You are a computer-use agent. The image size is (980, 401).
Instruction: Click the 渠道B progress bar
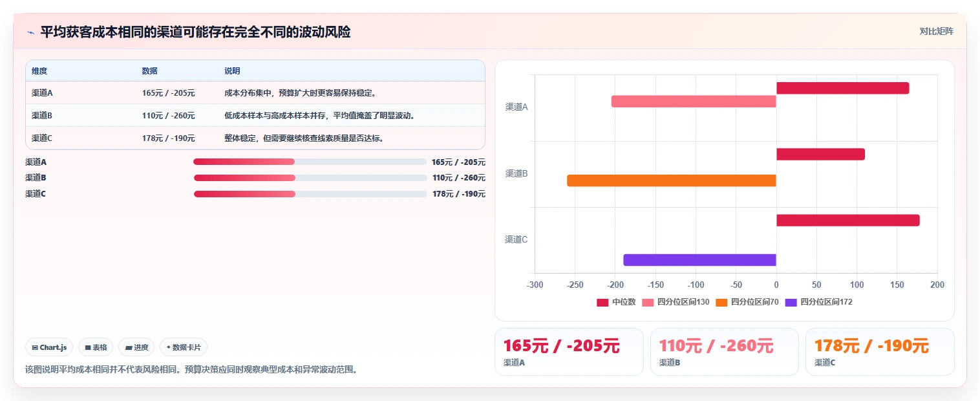click(310, 178)
